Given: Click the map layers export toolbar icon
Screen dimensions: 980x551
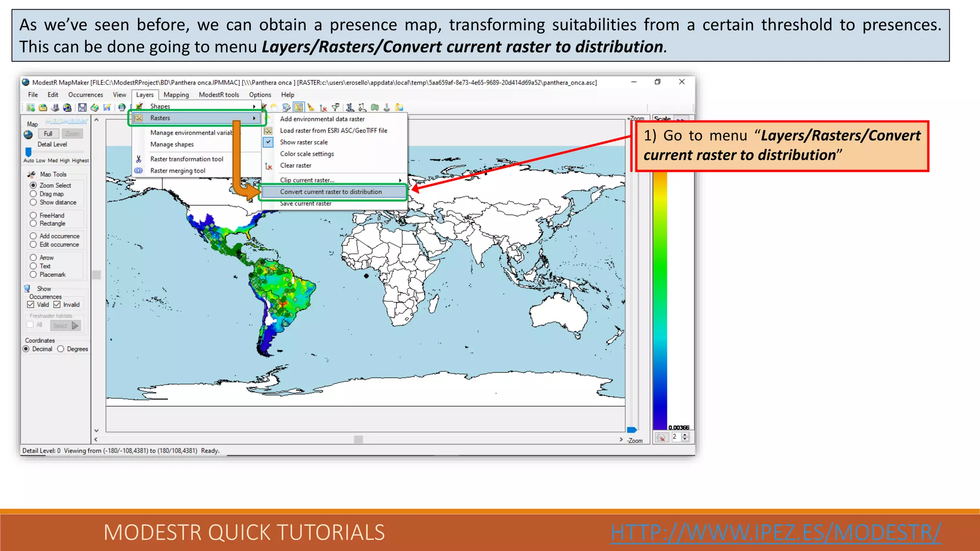Looking at the screenshot, I should pyautogui.click(x=94, y=107).
